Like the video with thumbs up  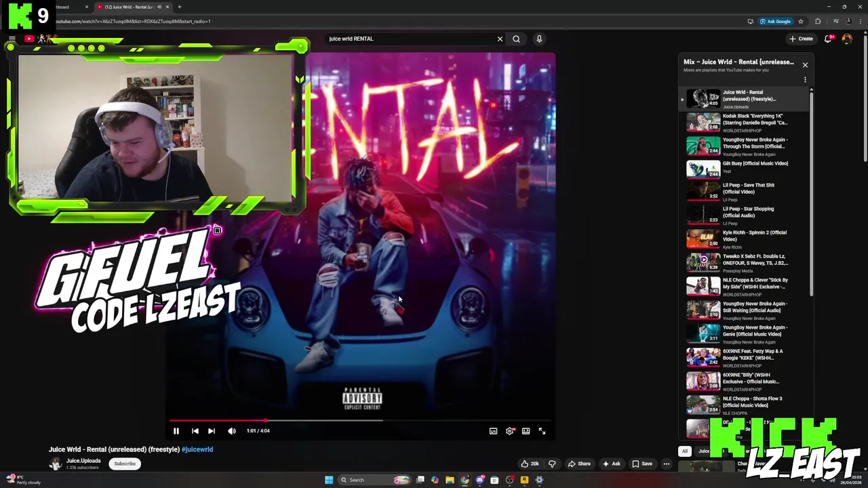tap(530, 464)
